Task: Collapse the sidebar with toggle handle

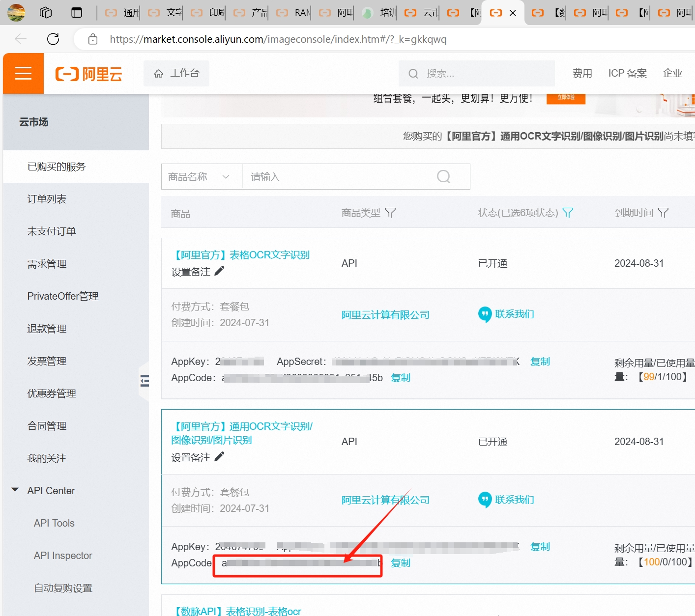Action: [x=145, y=381]
